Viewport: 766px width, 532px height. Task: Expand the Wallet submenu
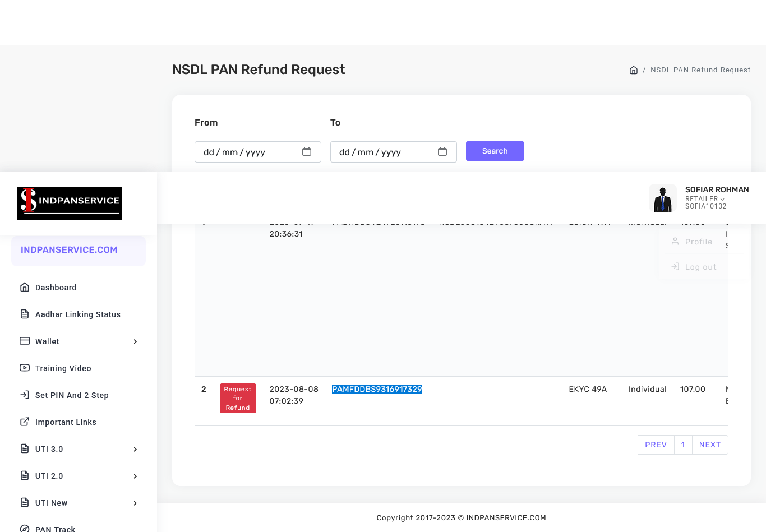[x=79, y=341]
